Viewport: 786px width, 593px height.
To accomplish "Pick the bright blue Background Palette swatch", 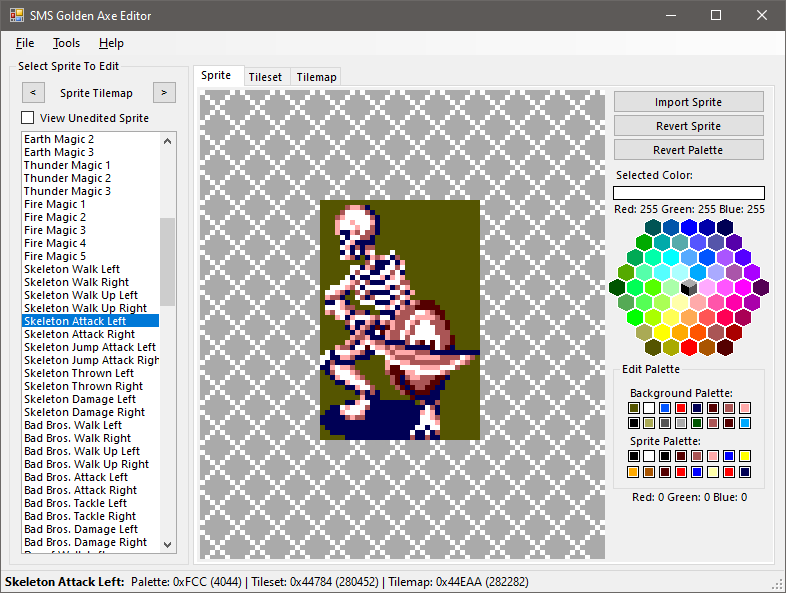I will tap(665, 408).
